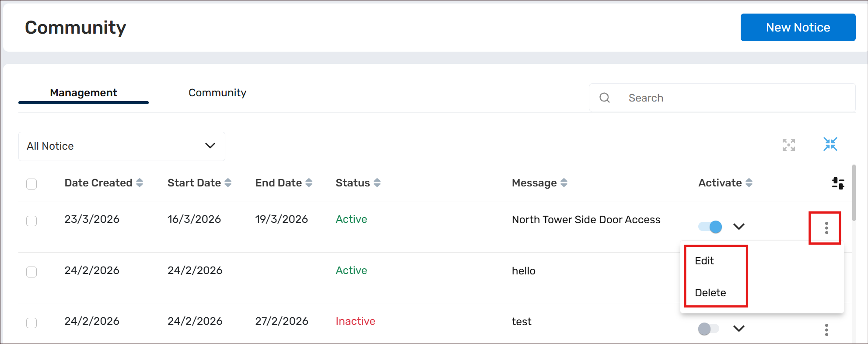Viewport: 868px width, 344px height.
Task: Sort by Date Created column arrows
Action: (x=140, y=183)
